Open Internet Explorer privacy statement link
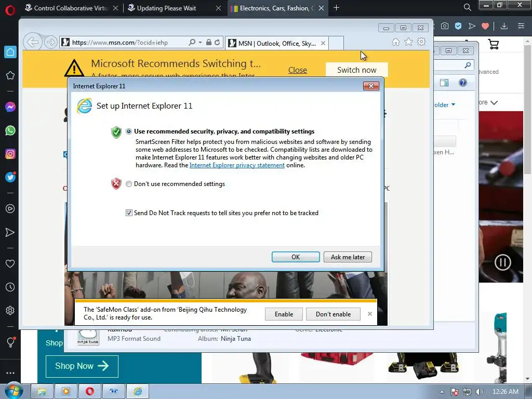532x399 pixels. coord(237,165)
